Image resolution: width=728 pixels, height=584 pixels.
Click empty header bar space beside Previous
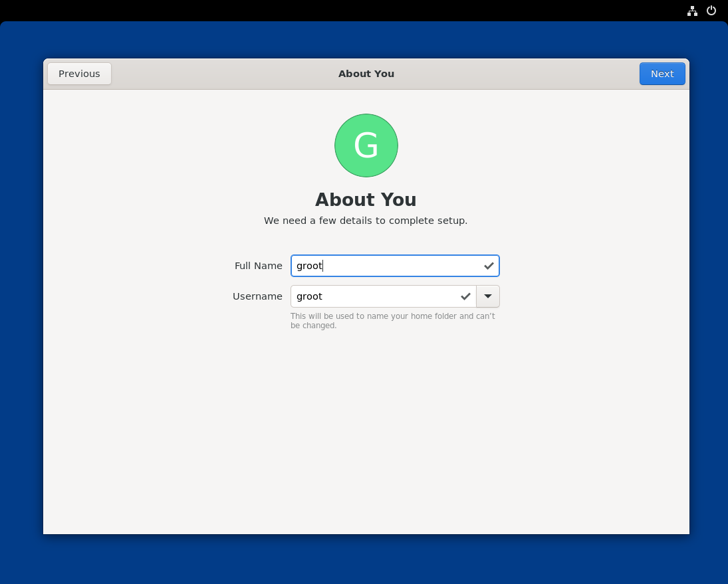click(x=199, y=74)
